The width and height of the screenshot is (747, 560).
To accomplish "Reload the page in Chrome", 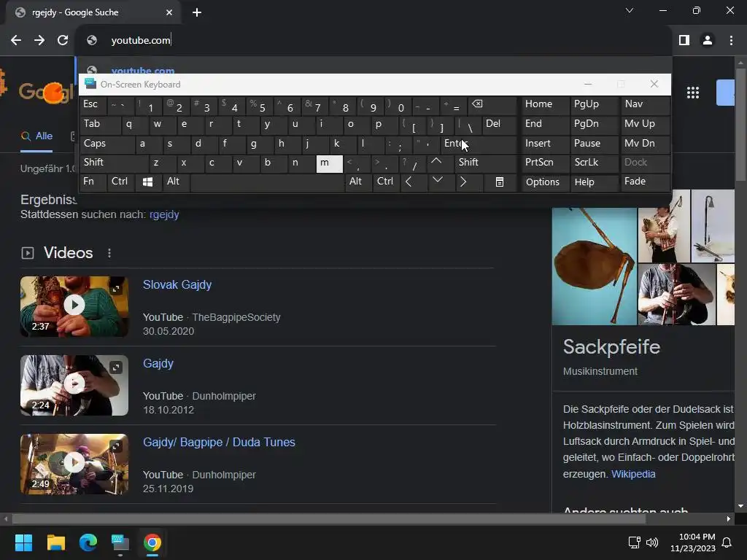I will (x=63, y=41).
